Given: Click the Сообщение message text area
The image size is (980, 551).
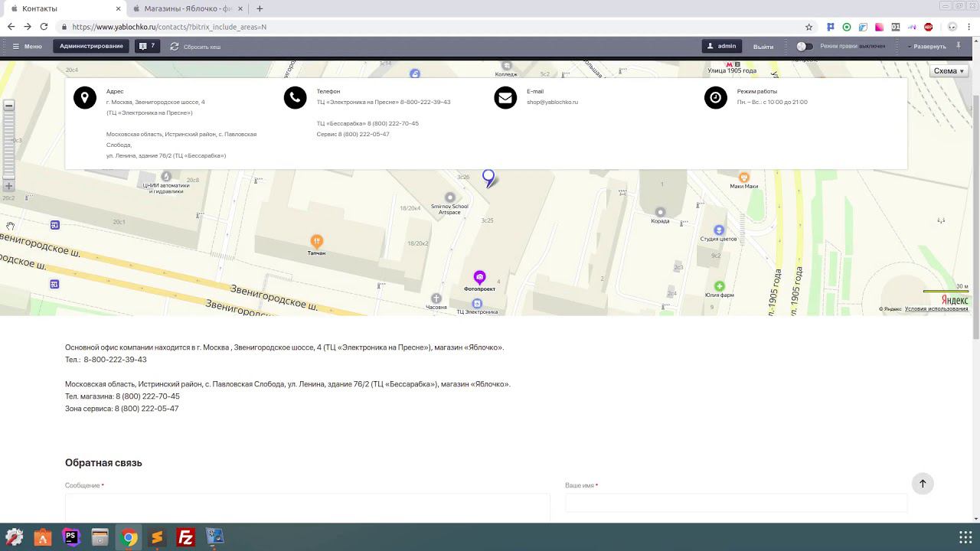Looking at the screenshot, I should (308, 509).
